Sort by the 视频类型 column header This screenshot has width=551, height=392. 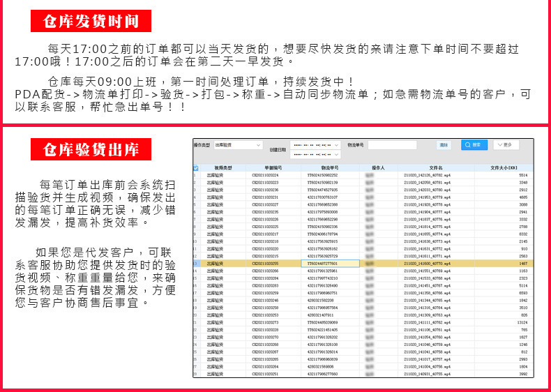point(223,168)
